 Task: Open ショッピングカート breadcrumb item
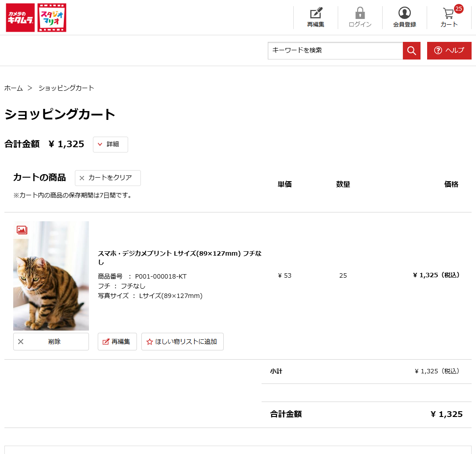coord(66,88)
